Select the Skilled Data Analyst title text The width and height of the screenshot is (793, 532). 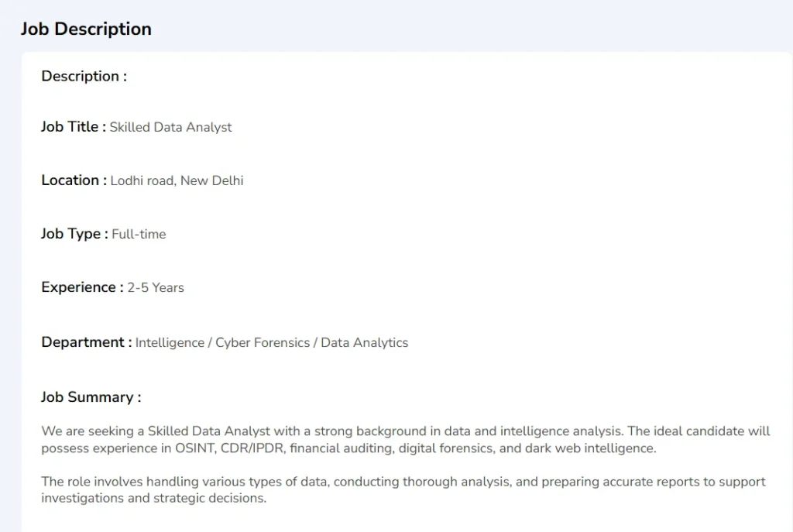171,128
